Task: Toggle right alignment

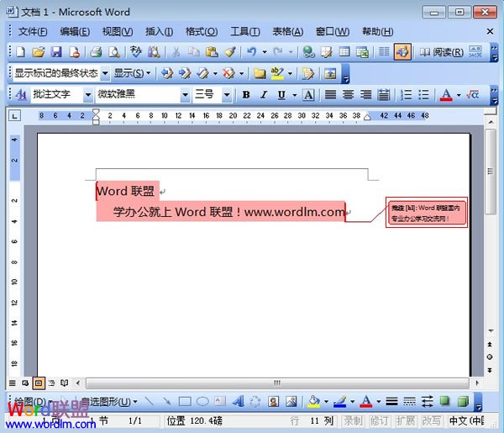Action: 365,94
